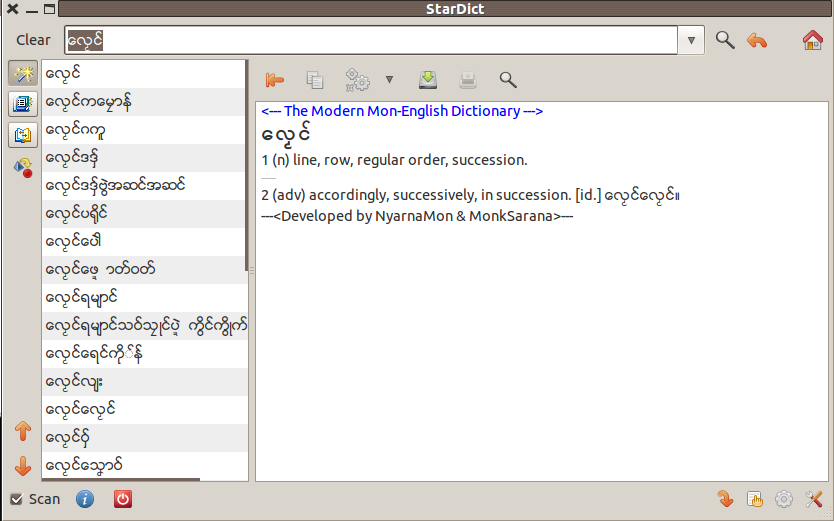
Task: Select next word with the down arrow
Action: coord(23,466)
